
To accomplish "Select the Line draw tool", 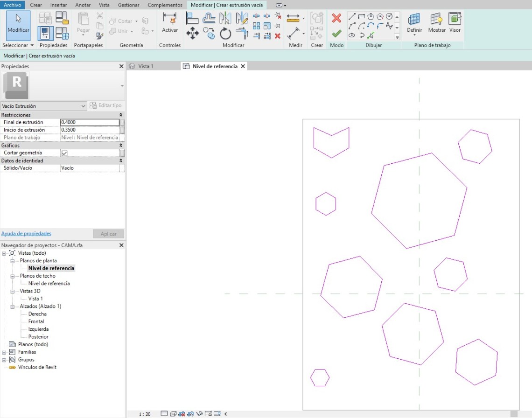I will [352, 17].
